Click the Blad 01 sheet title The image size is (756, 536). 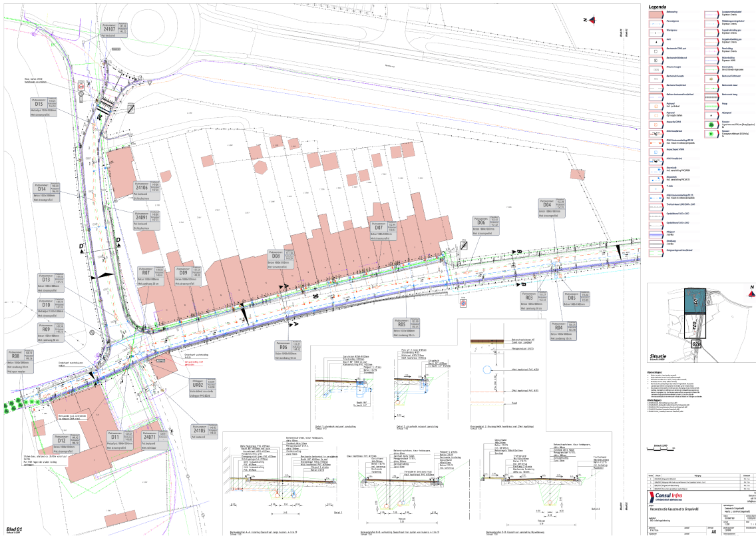[x=15, y=528]
